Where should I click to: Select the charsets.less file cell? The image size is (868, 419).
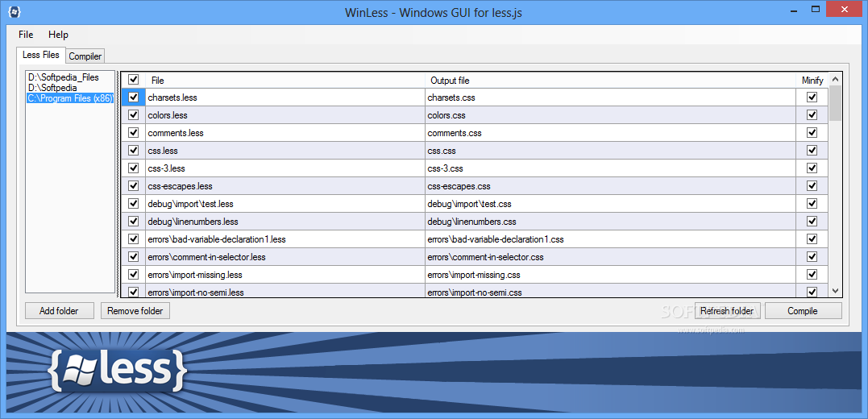click(285, 97)
